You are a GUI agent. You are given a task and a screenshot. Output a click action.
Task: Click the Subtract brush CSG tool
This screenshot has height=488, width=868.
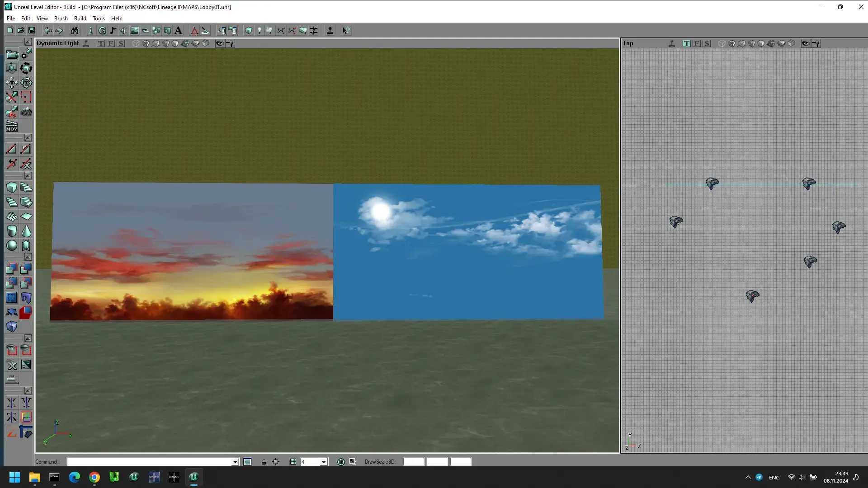point(26,269)
